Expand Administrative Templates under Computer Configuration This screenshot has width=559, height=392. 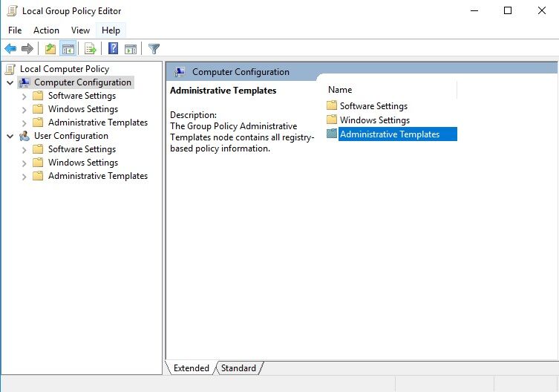pyautogui.click(x=24, y=123)
